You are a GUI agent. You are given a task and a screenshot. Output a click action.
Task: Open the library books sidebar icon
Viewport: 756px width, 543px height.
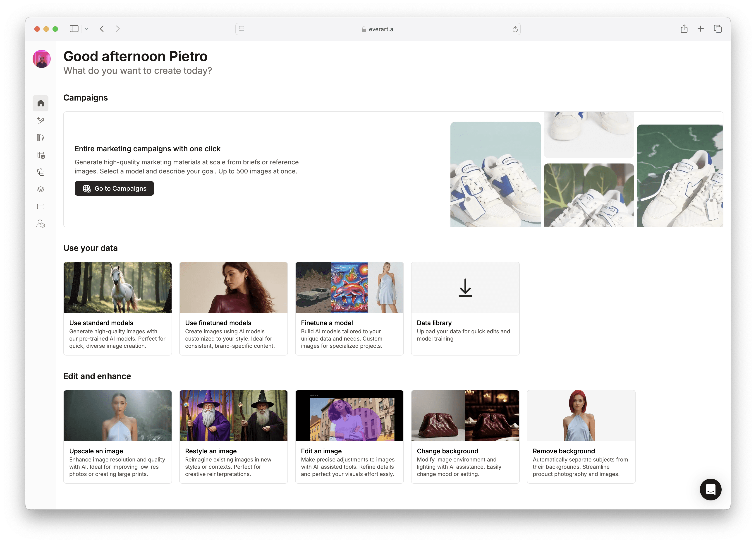pos(41,138)
